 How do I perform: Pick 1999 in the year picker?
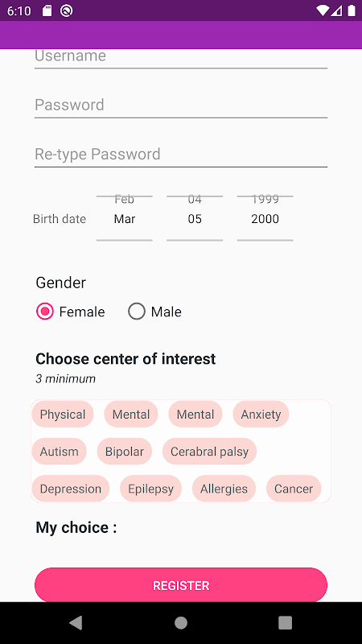[x=265, y=199]
